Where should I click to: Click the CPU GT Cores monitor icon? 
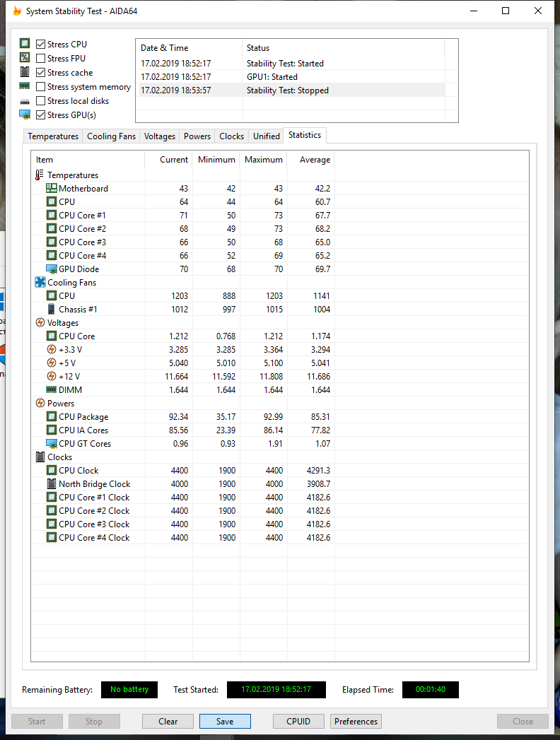52,444
